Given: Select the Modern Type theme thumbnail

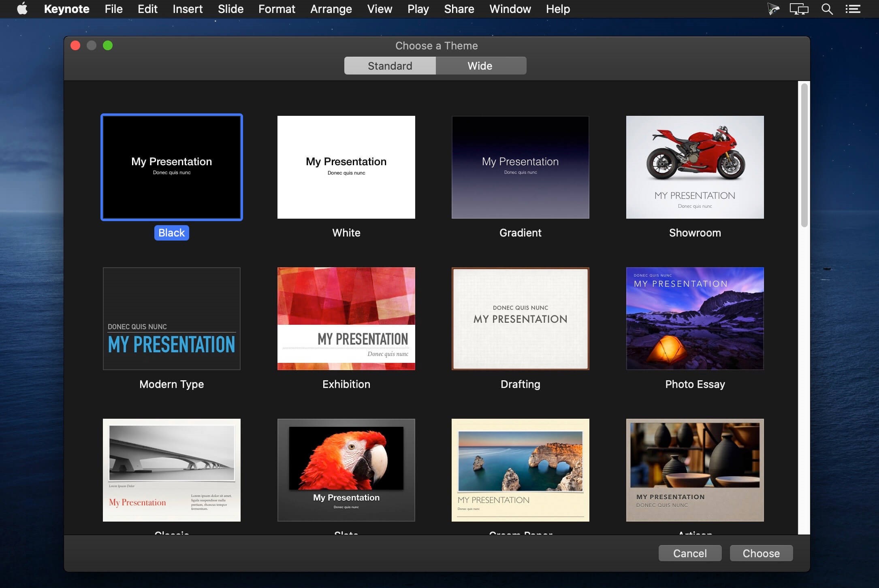Looking at the screenshot, I should click(171, 318).
